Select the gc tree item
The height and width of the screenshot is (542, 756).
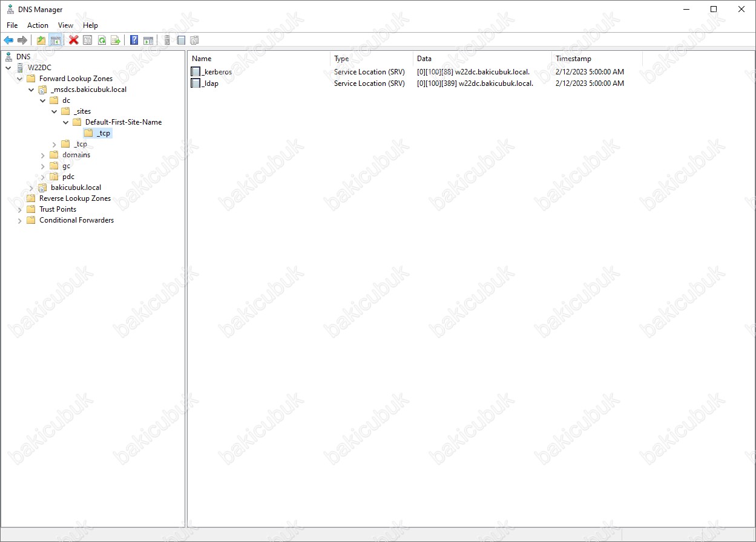point(67,166)
